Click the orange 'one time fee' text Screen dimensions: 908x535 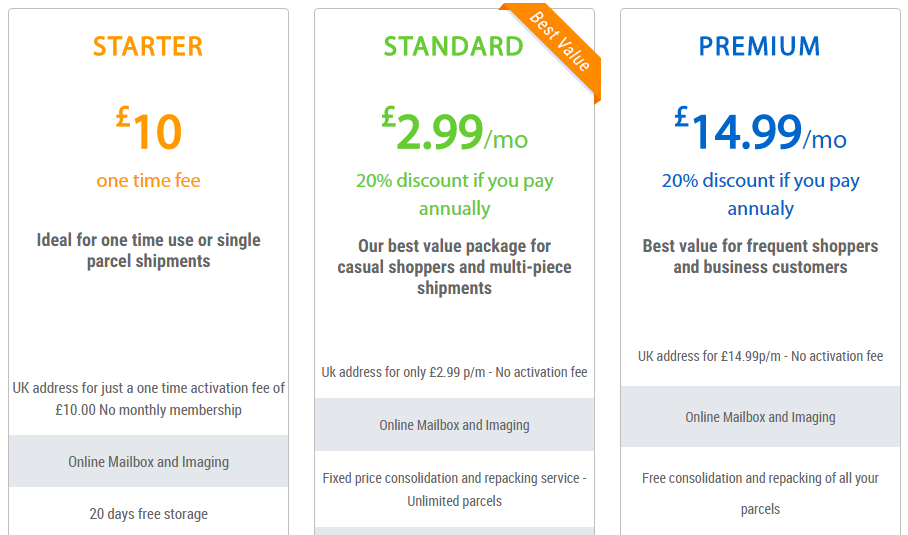point(148,181)
